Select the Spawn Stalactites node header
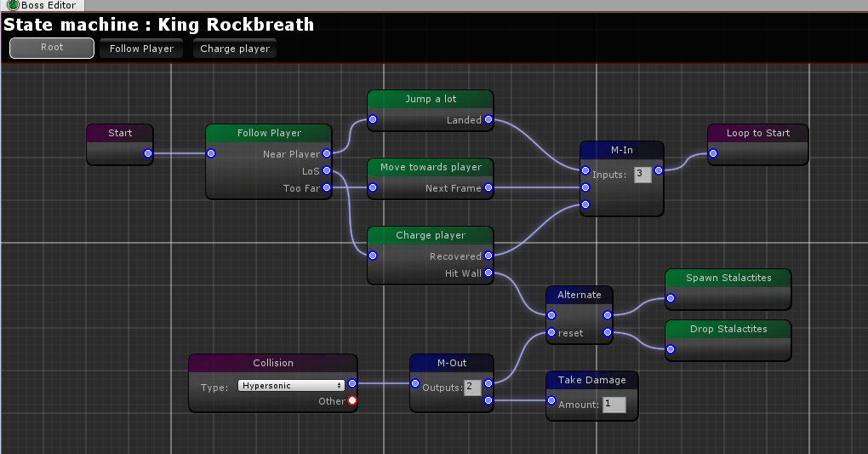This screenshot has width=868, height=454. tap(728, 278)
